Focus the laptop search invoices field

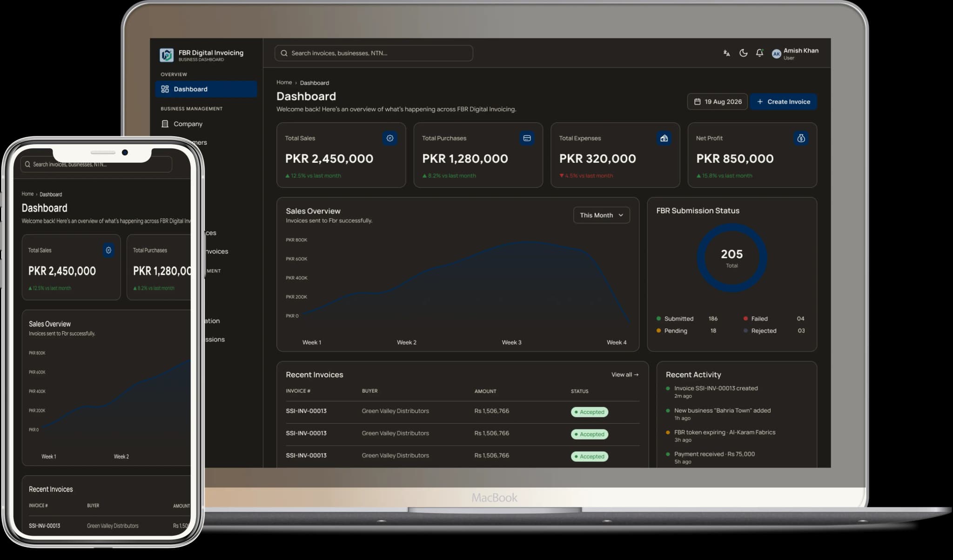[374, 53]
